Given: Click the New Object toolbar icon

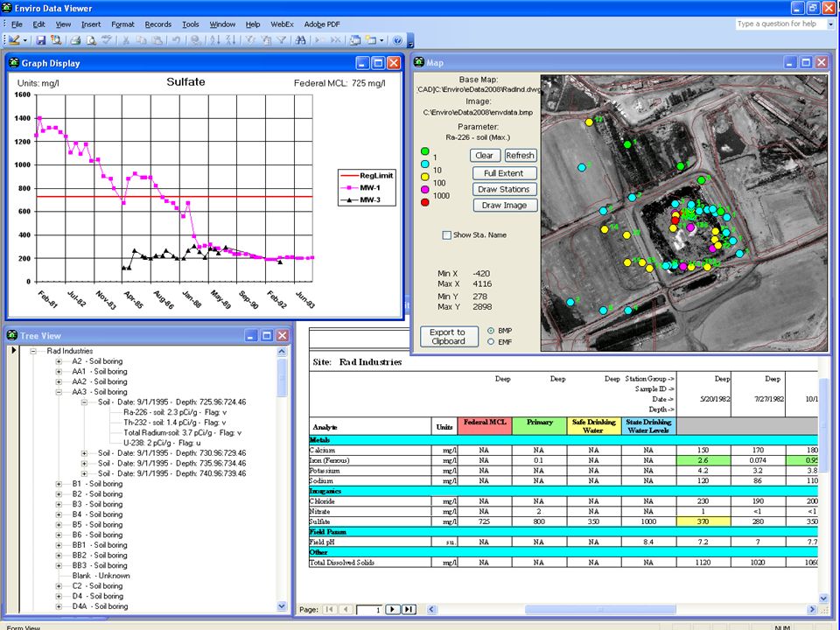Looking at the screenshot, I should pyautogui.click(x=371, y=40).
